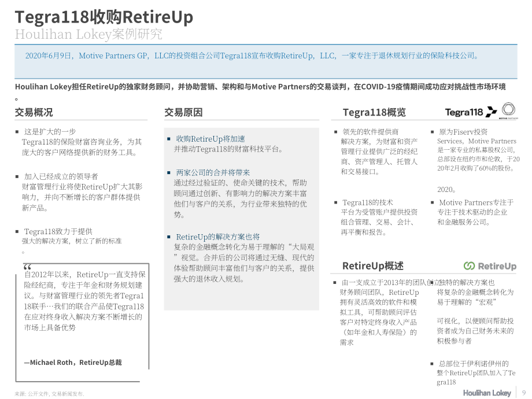
Task: Click the text '将复杂的金融概念转化为'
Action: point(475,292)
